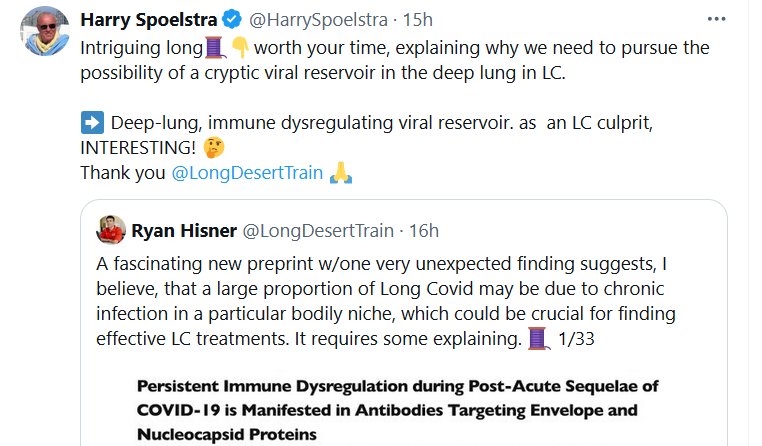The image size is (762, 446).
Task: Open the quoted tweet's 16h timestamp
Action: coord(425,231)
